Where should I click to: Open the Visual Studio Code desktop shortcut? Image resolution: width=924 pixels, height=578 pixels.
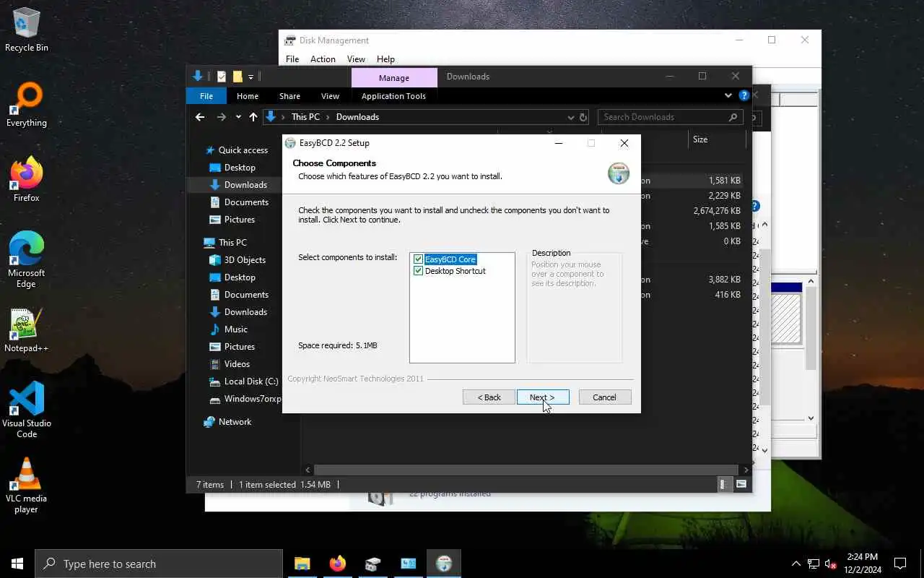[27, 410]
